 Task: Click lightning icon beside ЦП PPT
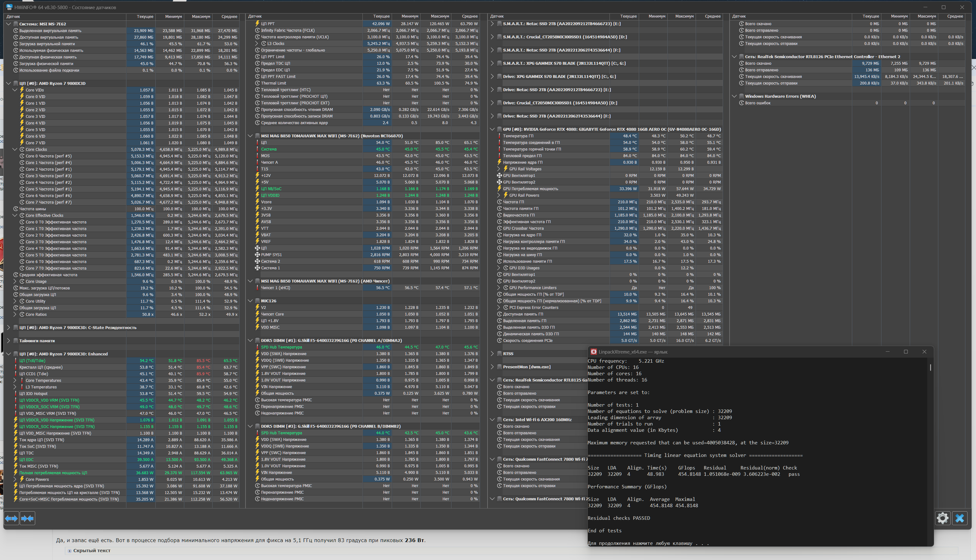[x=257, y=24]
